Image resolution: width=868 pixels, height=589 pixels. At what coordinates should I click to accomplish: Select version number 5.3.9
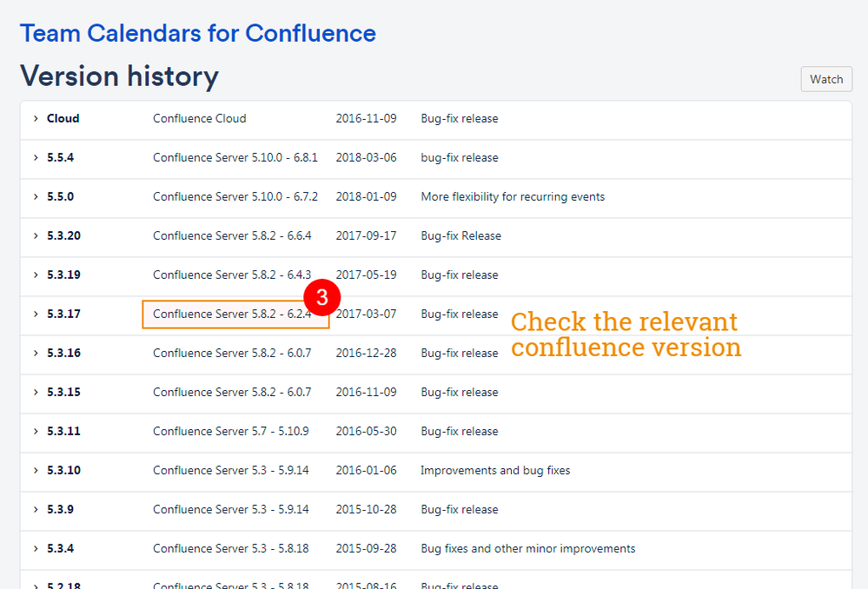click(60, 509)
